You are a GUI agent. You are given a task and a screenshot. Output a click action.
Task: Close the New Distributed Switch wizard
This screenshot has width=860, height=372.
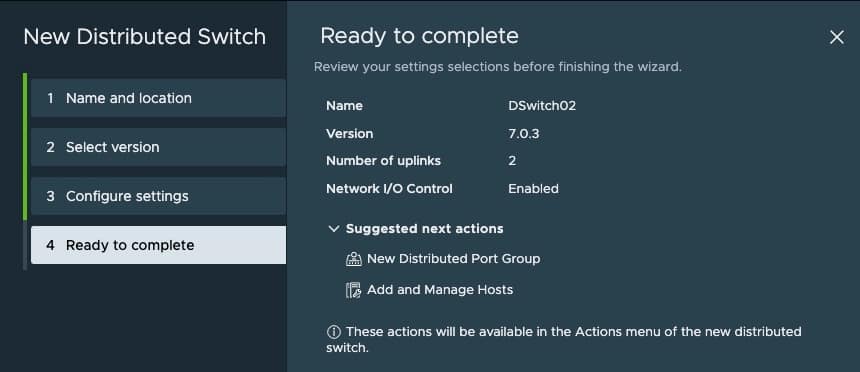coord(836,37)
